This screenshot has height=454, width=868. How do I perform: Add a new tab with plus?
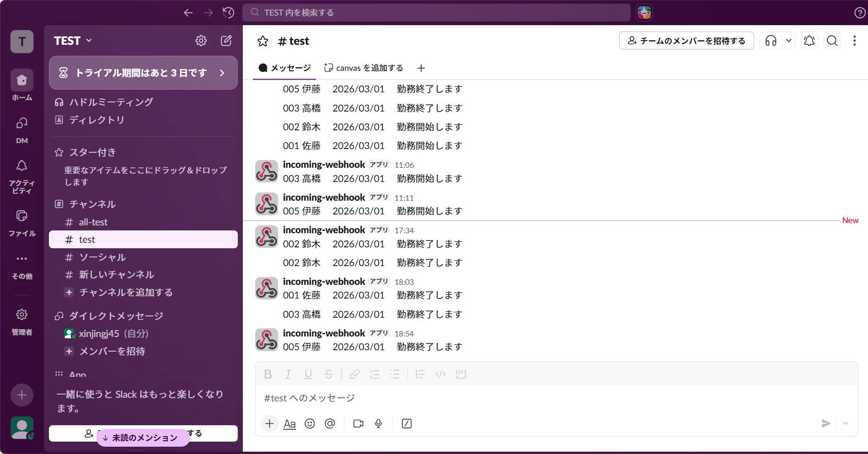click(421, 68)
